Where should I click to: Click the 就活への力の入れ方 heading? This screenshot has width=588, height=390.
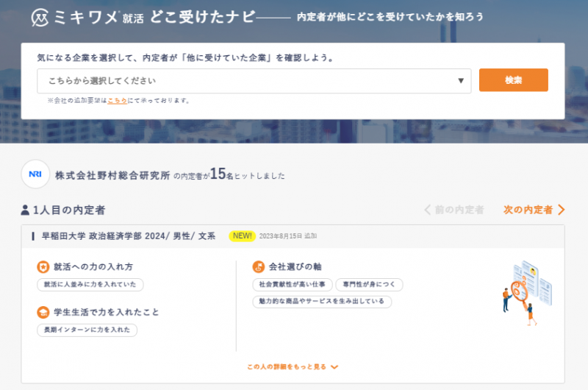(93, 267)
